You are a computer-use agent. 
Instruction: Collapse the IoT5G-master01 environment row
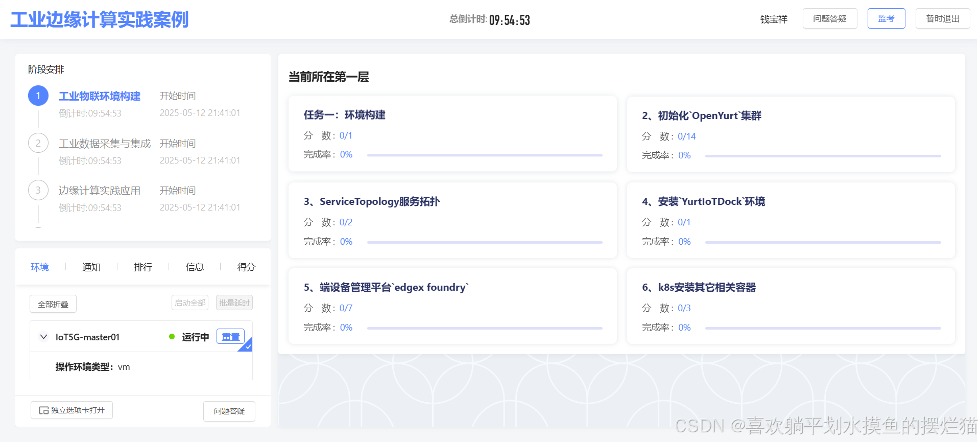click(x=43, y=337)
